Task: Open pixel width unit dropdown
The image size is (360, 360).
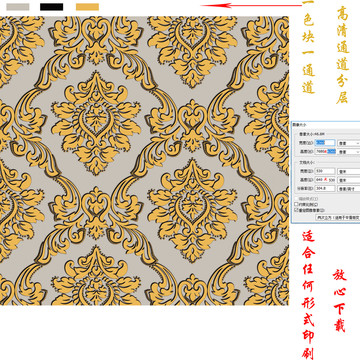Action: 349,143
